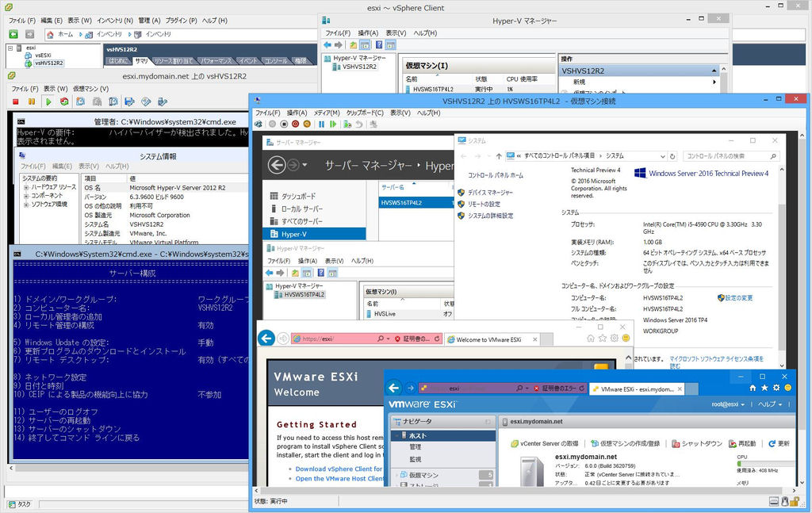Click the red shut-down button in VM connection toolbar
This screenshot has width=812, height=513.
[295, 124]
